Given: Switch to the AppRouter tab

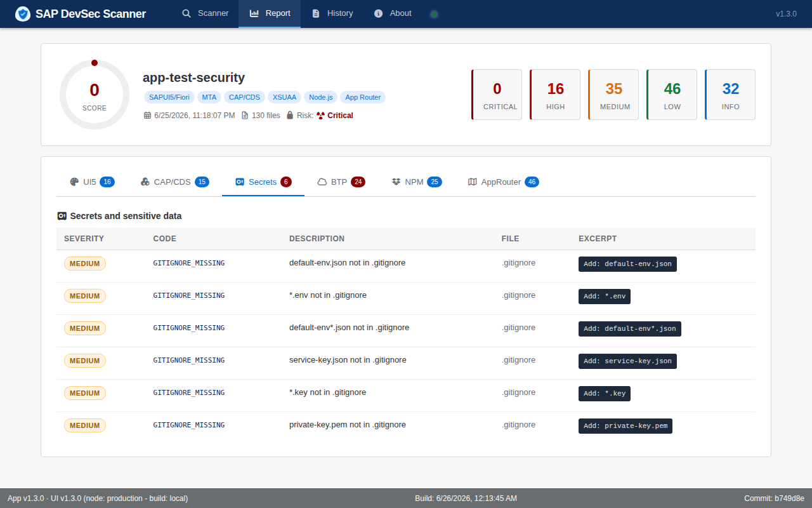Looking at the screenshot, I should [x=503, y=182].
